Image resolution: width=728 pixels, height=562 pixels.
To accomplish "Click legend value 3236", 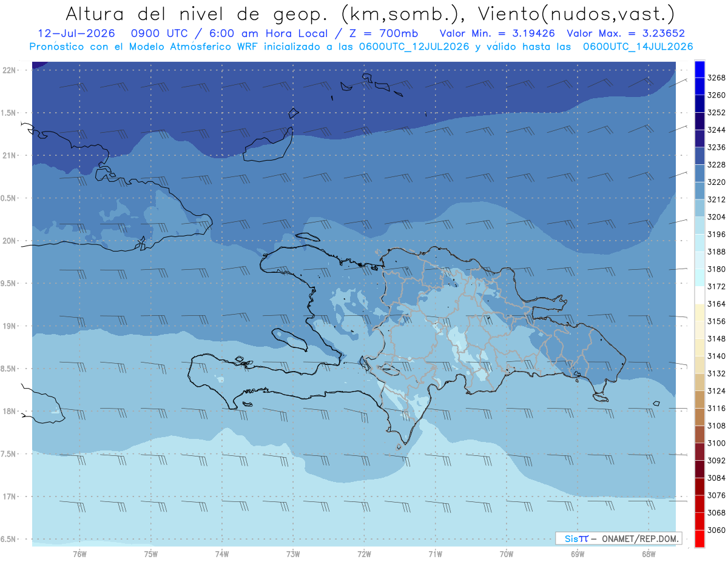I will point(716,147).
